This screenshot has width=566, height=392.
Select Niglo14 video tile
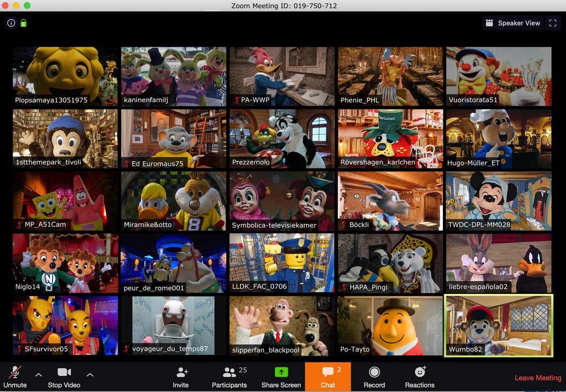pos(66,263)
